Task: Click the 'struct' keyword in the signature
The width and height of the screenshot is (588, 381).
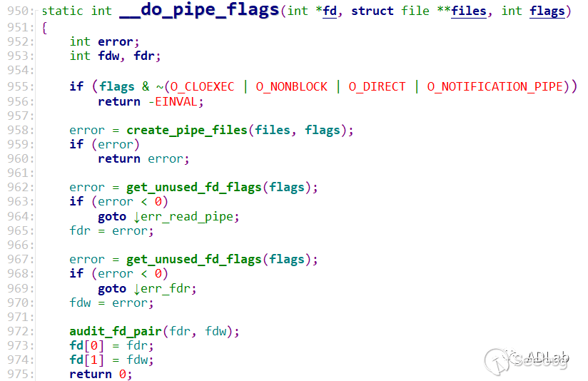Action: 372,11
